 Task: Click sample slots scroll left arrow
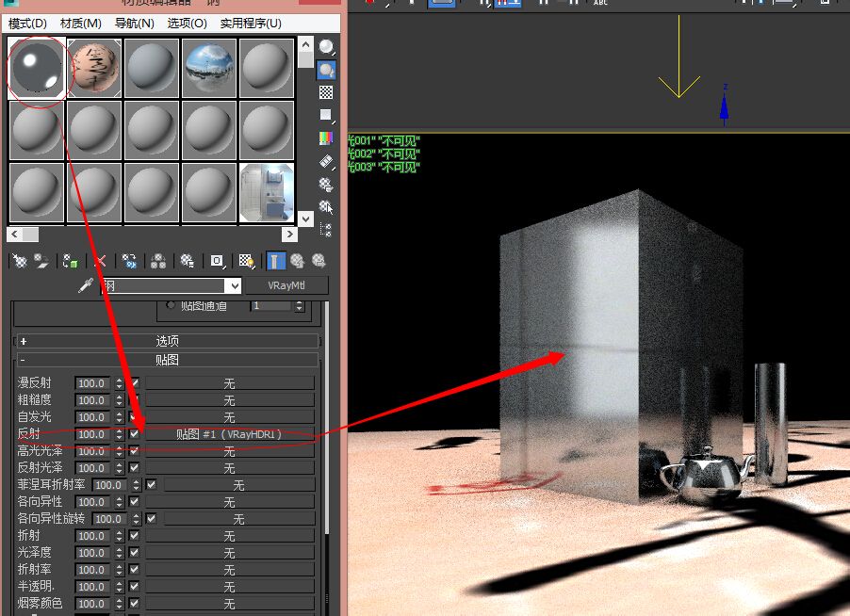(x=14, y=235)
